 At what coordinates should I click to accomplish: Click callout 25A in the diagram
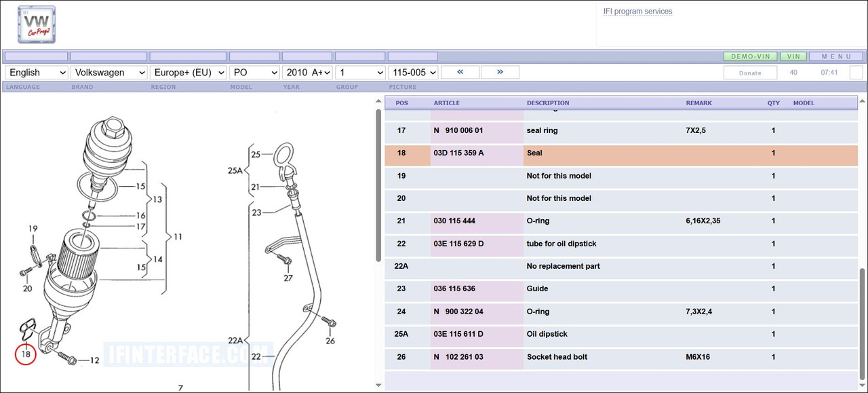pos(235,172)
